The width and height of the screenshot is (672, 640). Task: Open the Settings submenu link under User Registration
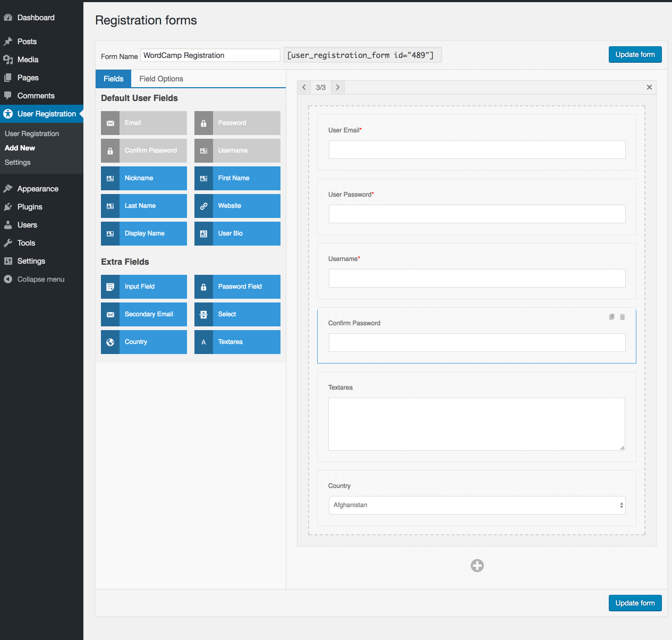18,162
